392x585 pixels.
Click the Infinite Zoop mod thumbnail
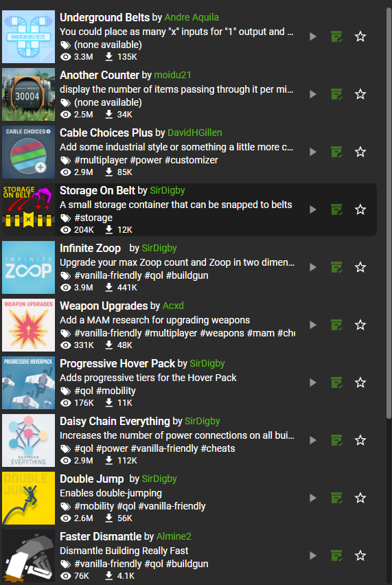(x=28, y=268)
